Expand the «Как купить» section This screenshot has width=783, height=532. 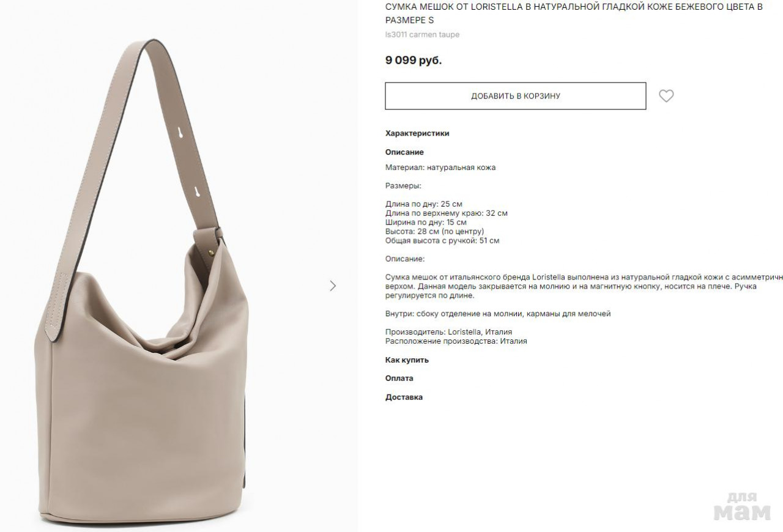click(x=407, y=360)
